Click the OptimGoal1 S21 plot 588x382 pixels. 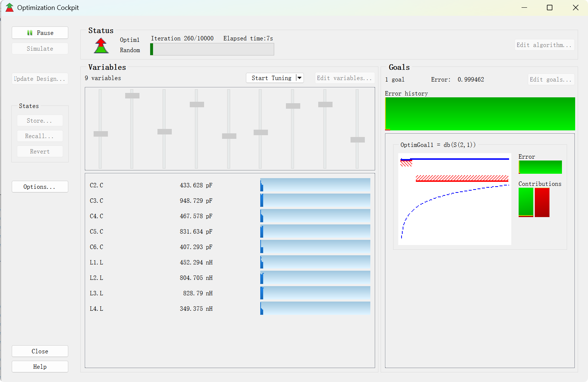click(454, 199)
